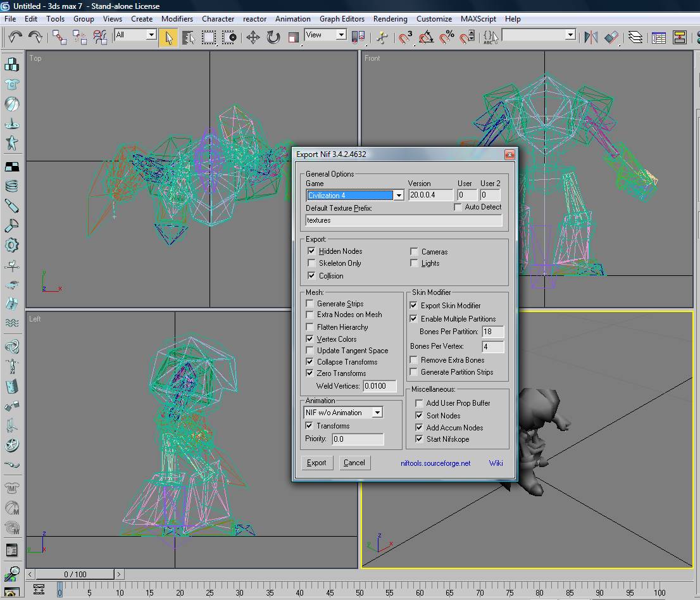Open the named selection sets dropdown

click(x=539, y=35)
